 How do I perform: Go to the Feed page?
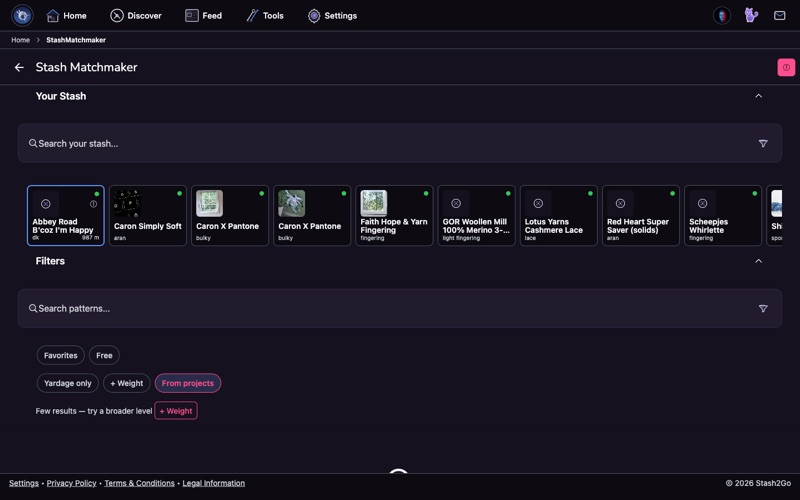click(203, 16)
